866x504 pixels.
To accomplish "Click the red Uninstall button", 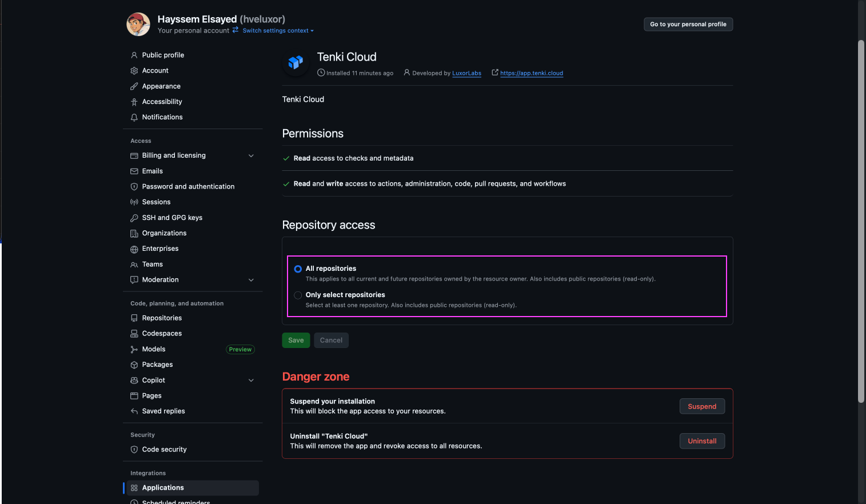I will pos(702,441).
